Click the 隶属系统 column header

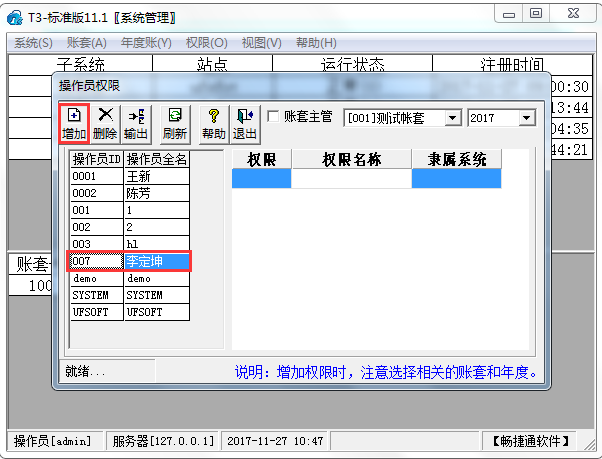[456, 159]
